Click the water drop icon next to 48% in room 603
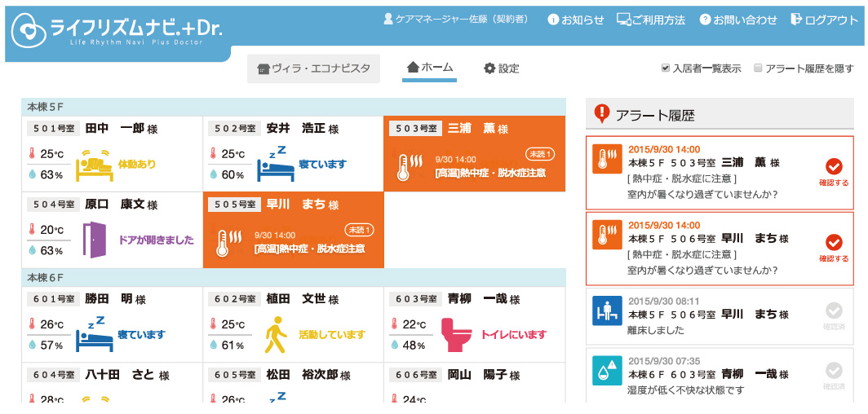The width and height of the screenshot is (868, 414). click(395, 345)
